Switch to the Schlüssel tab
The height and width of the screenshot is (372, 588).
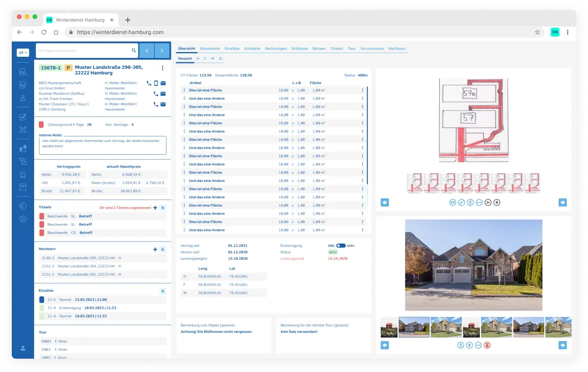[299, 49]
